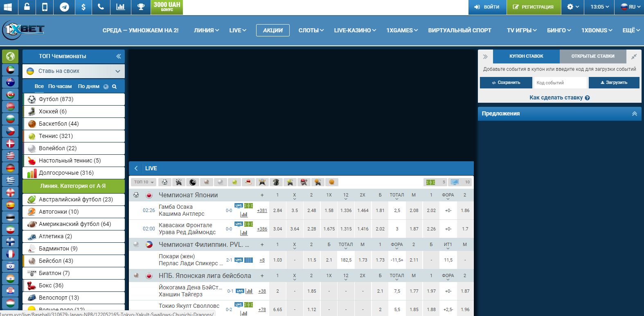Select odds 2.84 for Гамба Осака win
The height and width of the screenshot is (316, 644).
[277, 210]
